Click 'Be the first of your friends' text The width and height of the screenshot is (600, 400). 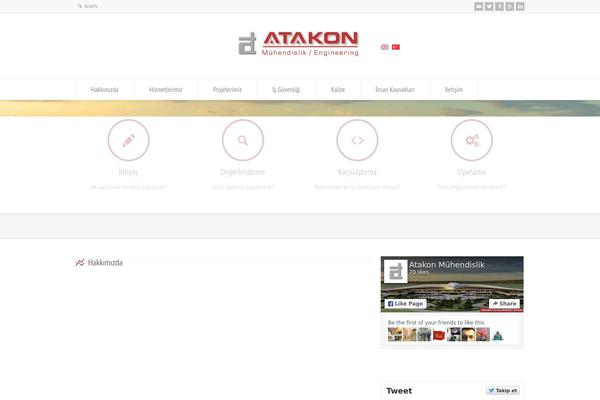tap(436, 322)
